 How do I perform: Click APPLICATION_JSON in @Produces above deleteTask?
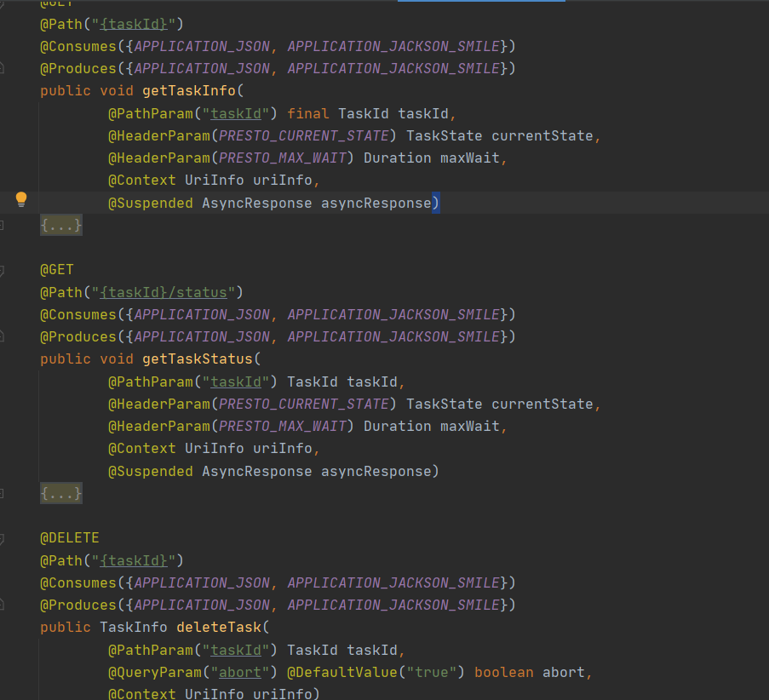[x=202, y=605]
